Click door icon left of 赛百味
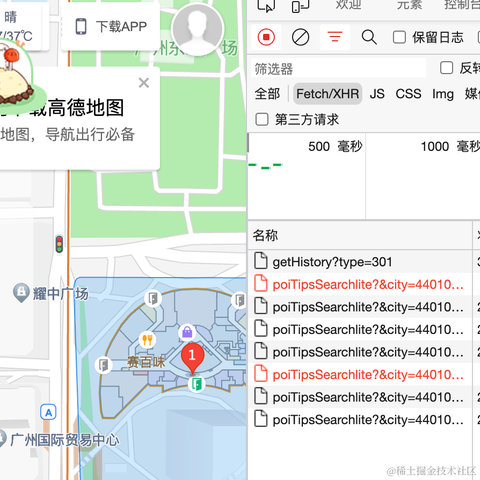This screenshot has width=480, height=480. (104, 365)
